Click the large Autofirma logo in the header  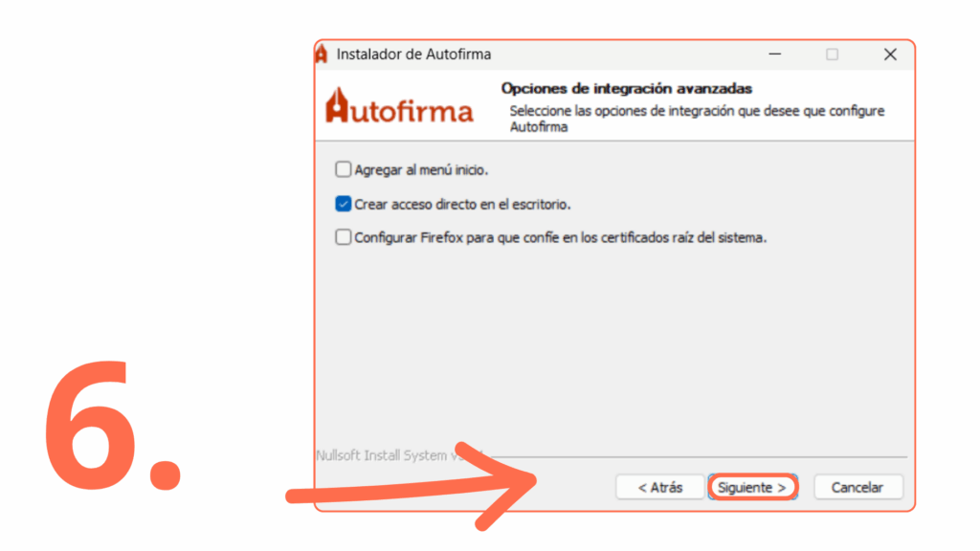(399, 106)
